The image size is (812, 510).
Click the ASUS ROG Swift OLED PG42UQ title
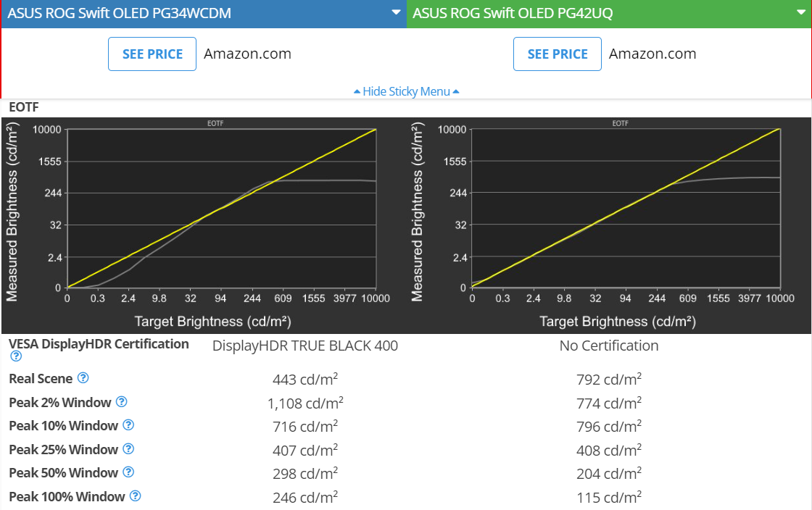513,13
